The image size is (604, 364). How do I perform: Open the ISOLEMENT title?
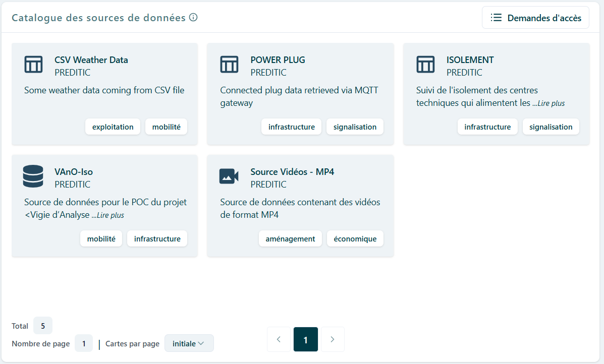470,59
